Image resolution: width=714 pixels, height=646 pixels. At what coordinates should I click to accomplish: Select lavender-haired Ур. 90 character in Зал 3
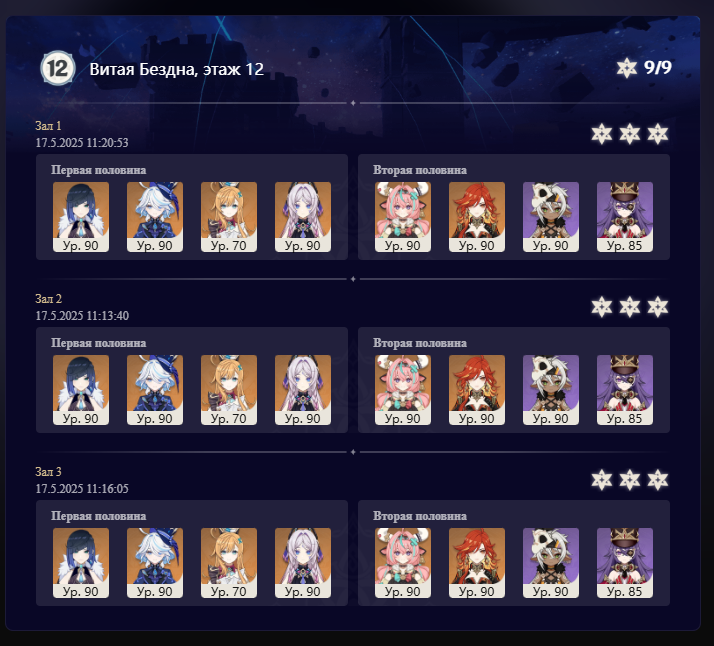(303, 563)
